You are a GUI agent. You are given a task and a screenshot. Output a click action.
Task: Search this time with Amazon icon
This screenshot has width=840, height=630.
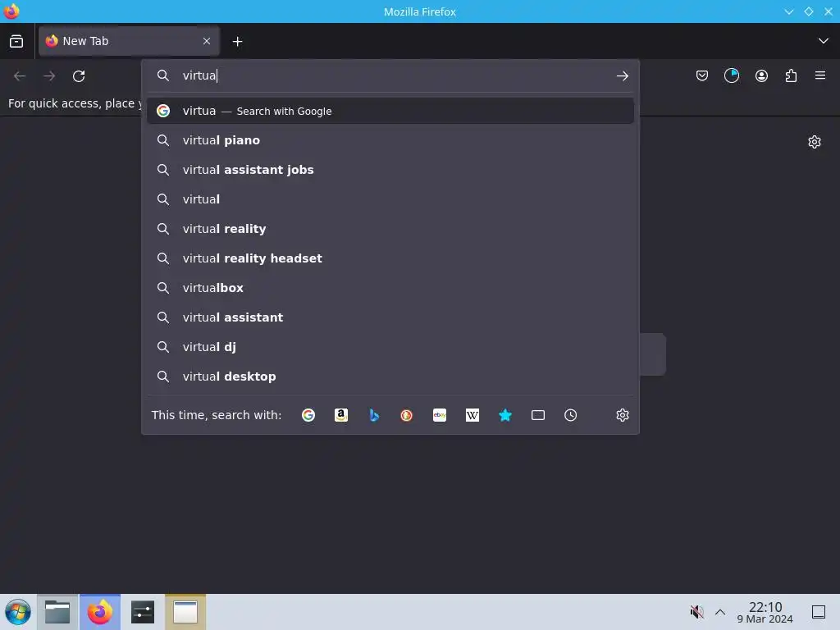pyautogui.click(x=341, y=415)
